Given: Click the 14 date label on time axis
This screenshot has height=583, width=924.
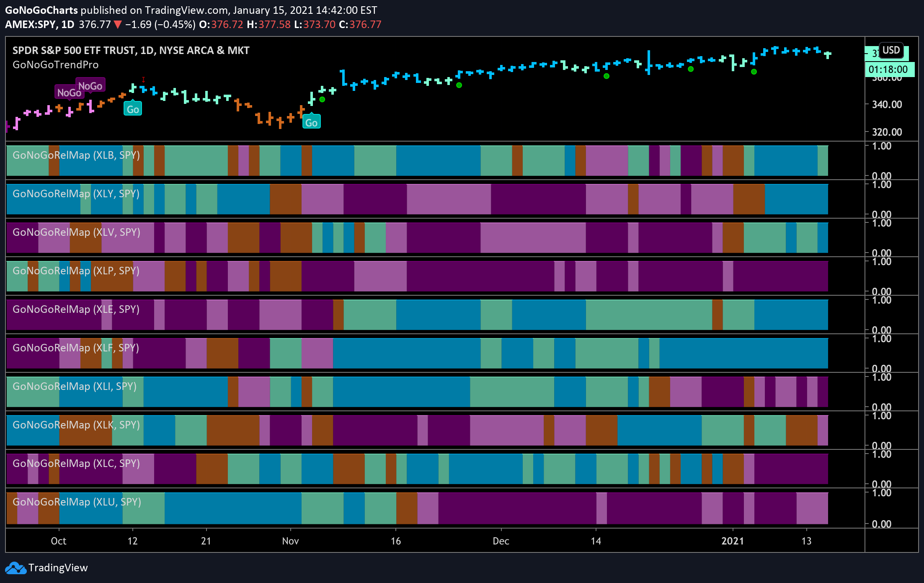Looking at the screenshot, I should tap(596, 541).
